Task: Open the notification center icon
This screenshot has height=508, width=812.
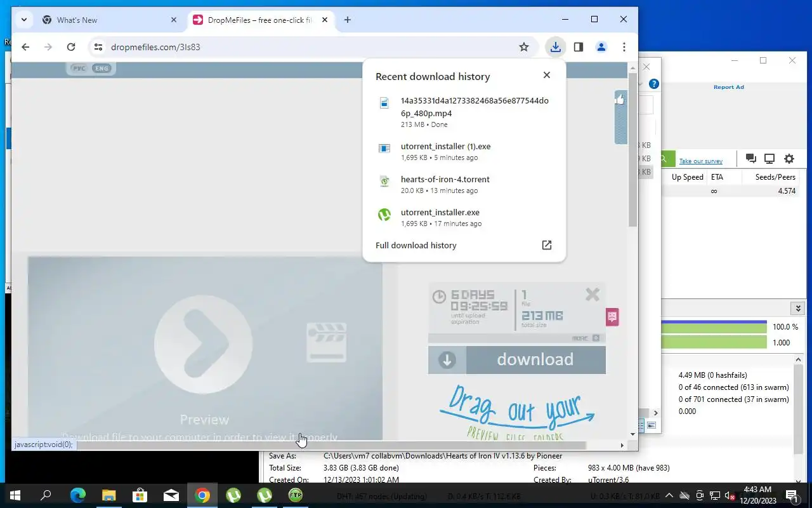Action: [792, 495]
